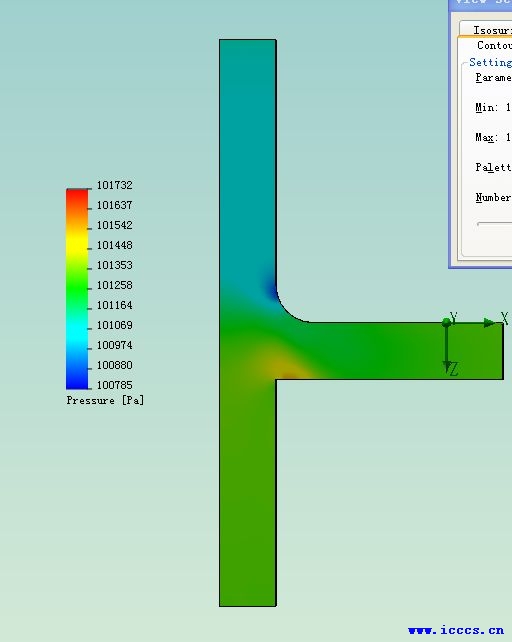The width and height of the screenshot is (512, 642).
Task: Click the Number of levels slider track
Action: (x=494, y=224)
